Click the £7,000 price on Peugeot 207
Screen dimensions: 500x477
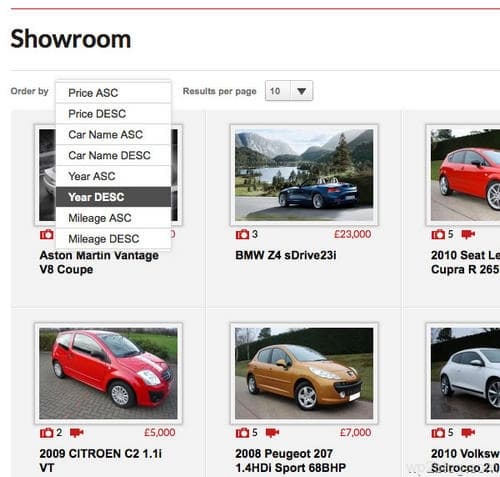[355, 433]
